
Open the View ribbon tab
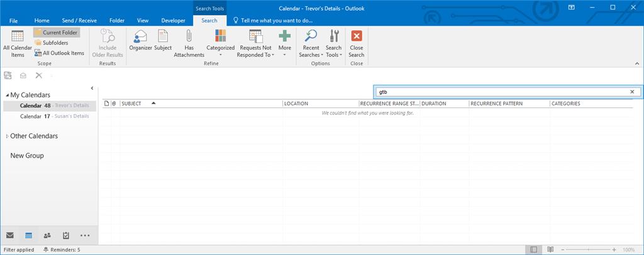coord(143,21)
